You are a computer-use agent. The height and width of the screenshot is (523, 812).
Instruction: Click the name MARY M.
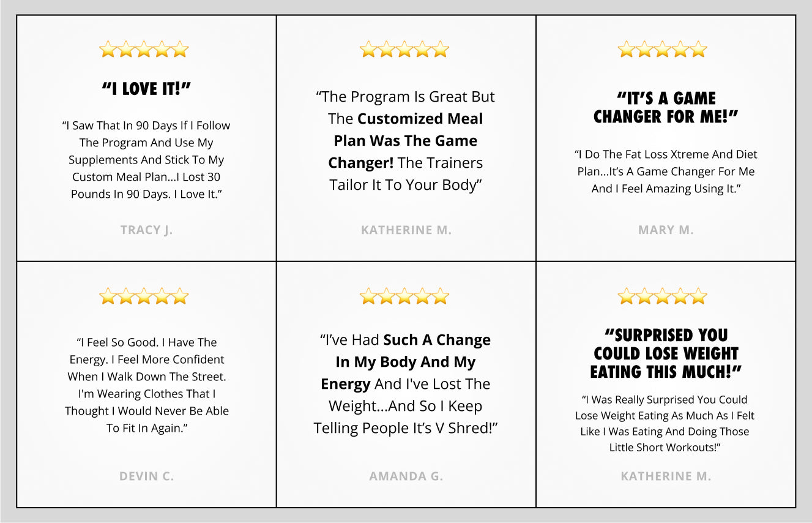pos(666,230)
